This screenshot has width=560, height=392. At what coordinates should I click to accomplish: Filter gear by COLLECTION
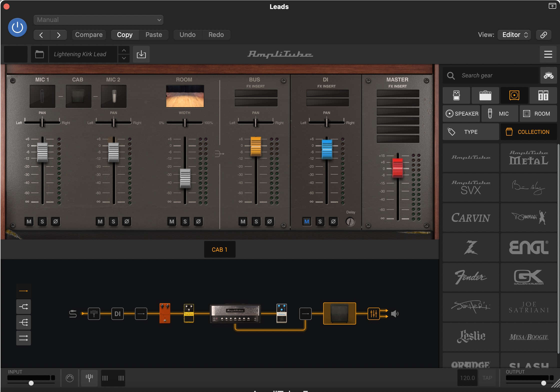[529, 132]
